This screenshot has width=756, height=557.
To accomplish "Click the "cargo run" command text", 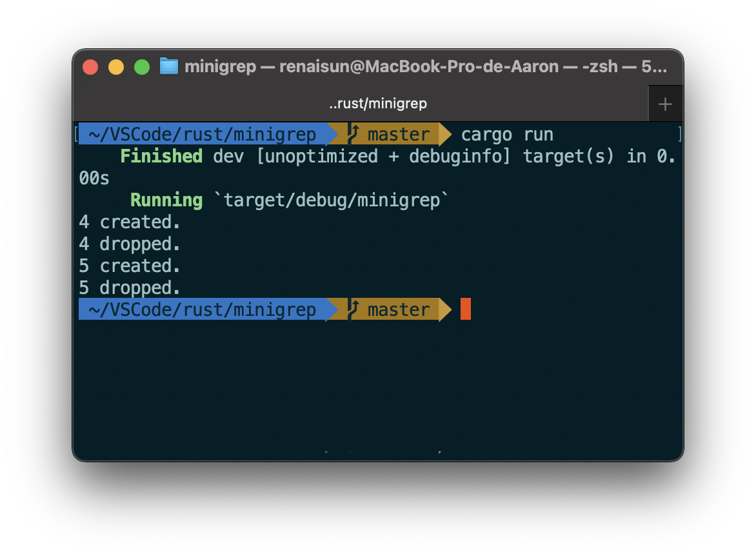I will point(507,134).
